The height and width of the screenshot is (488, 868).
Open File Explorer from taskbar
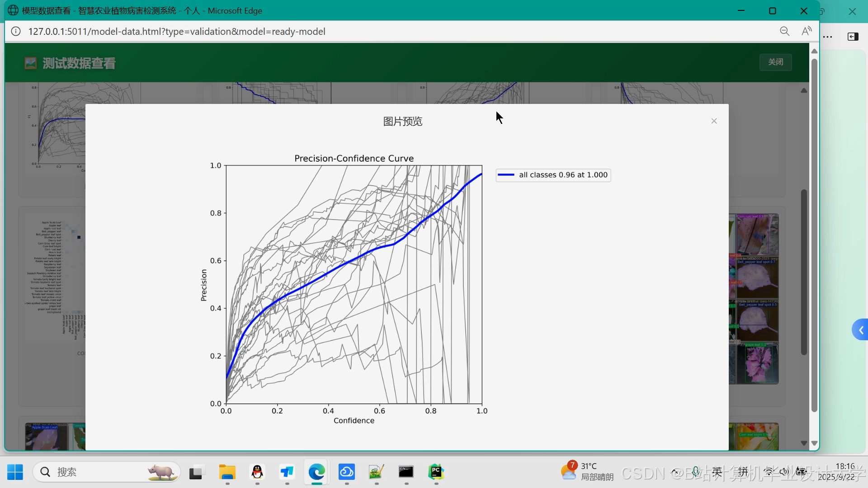point(227,472)
